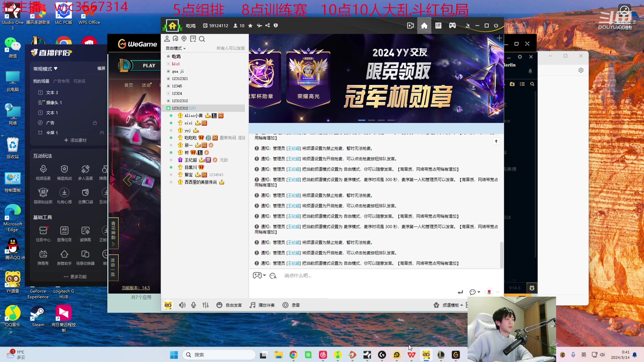
Task: Click 当前版本: 14.5 version link
Action: coord(136,288)
